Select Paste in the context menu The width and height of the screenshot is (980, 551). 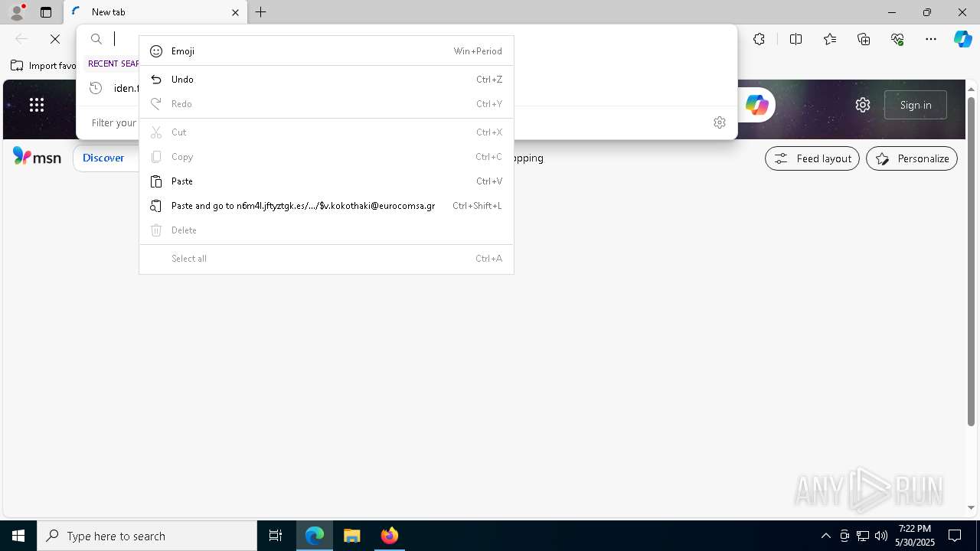point(326,181)
